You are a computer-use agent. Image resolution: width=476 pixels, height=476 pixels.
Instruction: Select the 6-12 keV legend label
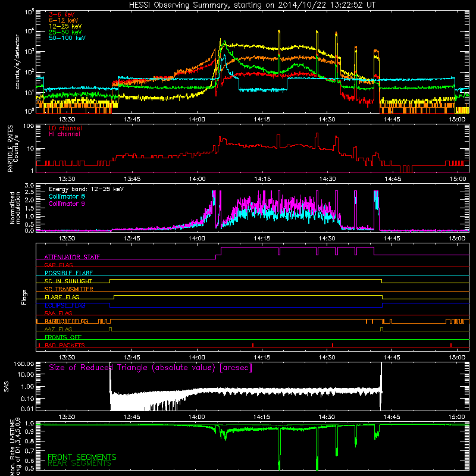(x=64, y=20)
